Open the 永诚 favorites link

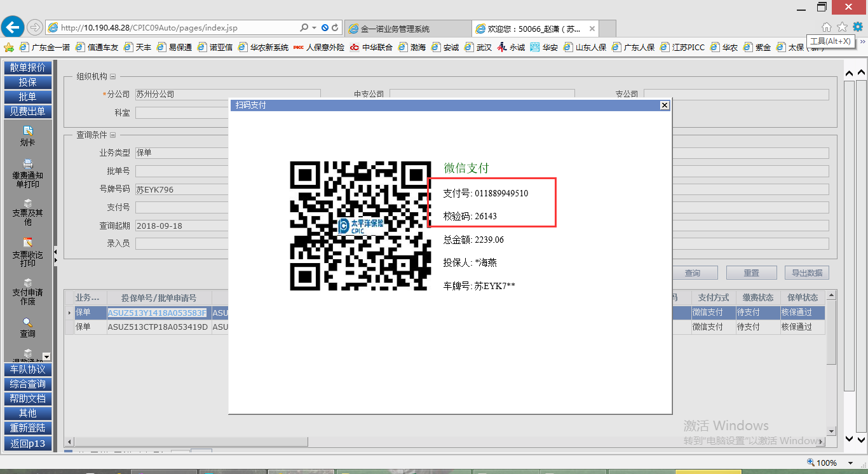click(x=512, y=47)
